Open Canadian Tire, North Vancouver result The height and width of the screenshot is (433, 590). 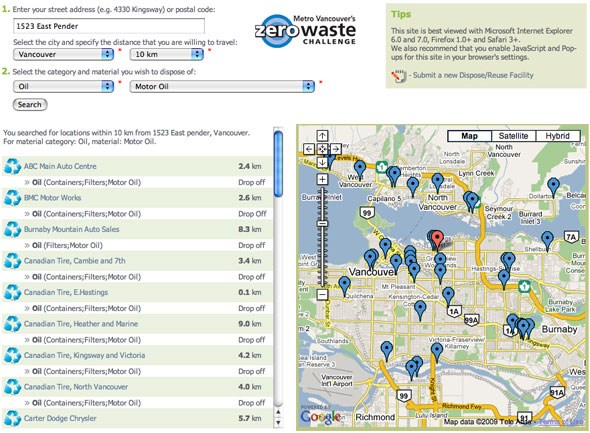(x=76, y=387)
